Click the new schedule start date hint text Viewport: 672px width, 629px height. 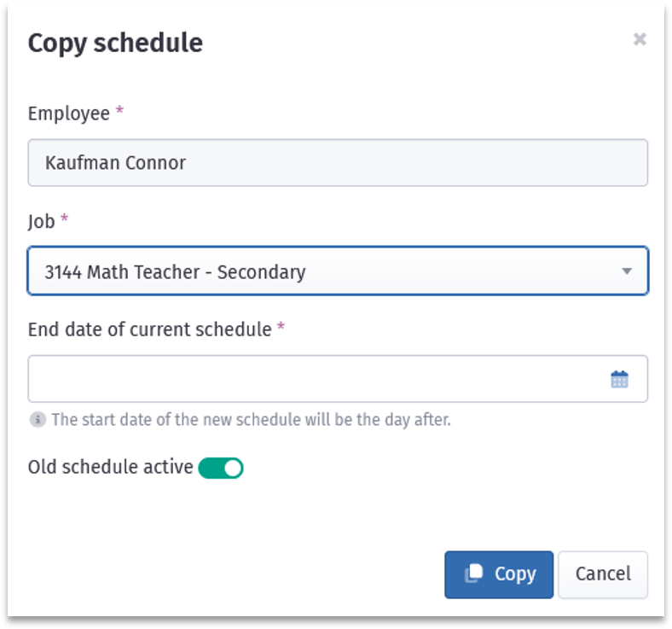pyautogui.click(x=251, y=420)
